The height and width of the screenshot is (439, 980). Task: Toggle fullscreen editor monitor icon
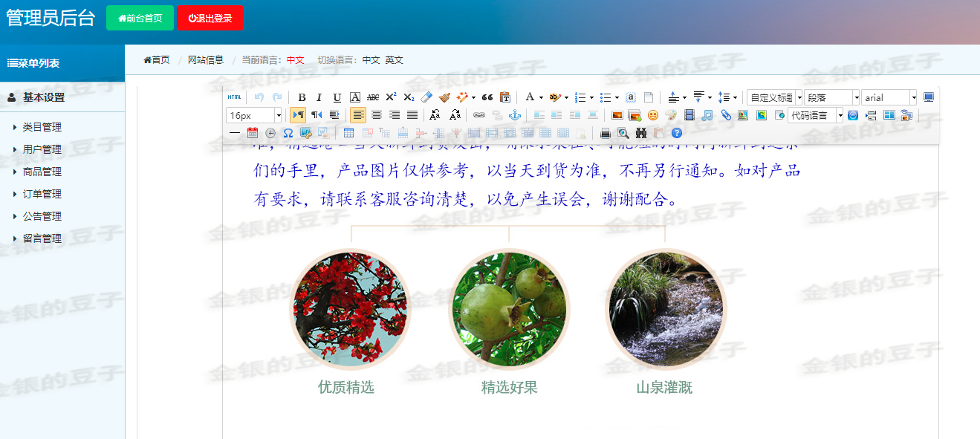coord(929,97)
